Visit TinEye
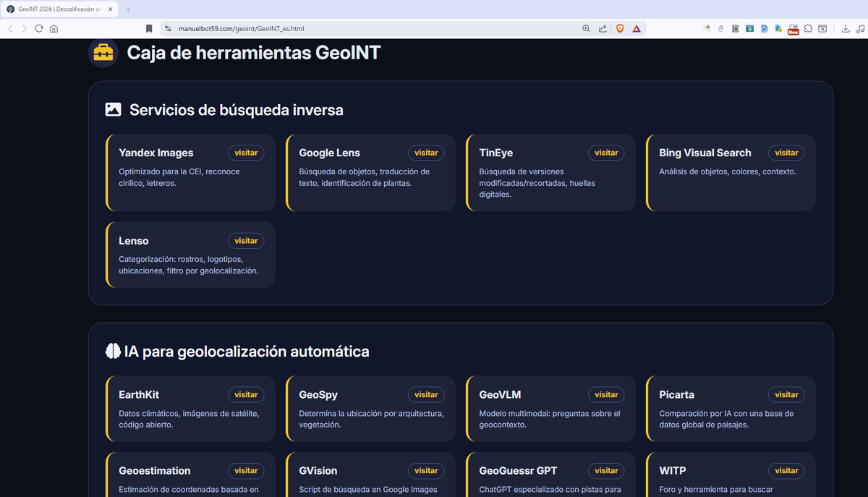The image size is (868, 497). (606, 153)
